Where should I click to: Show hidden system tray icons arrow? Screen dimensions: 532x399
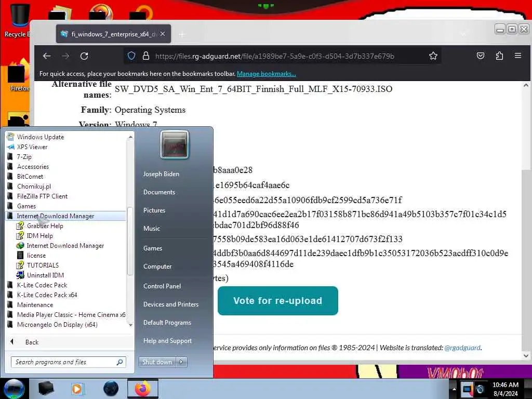[454, 389]
